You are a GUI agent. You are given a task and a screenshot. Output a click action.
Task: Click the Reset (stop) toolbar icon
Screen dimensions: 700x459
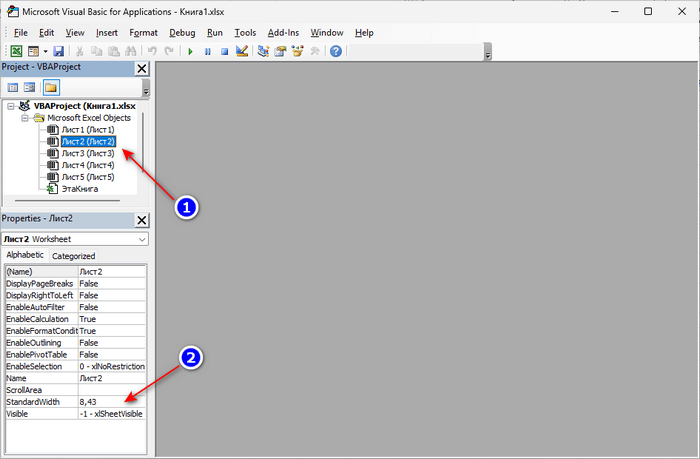[223, 51]
